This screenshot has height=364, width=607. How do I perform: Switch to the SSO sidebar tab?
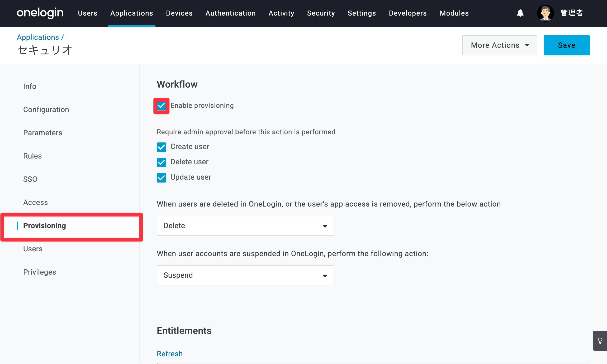click(30, 179)
